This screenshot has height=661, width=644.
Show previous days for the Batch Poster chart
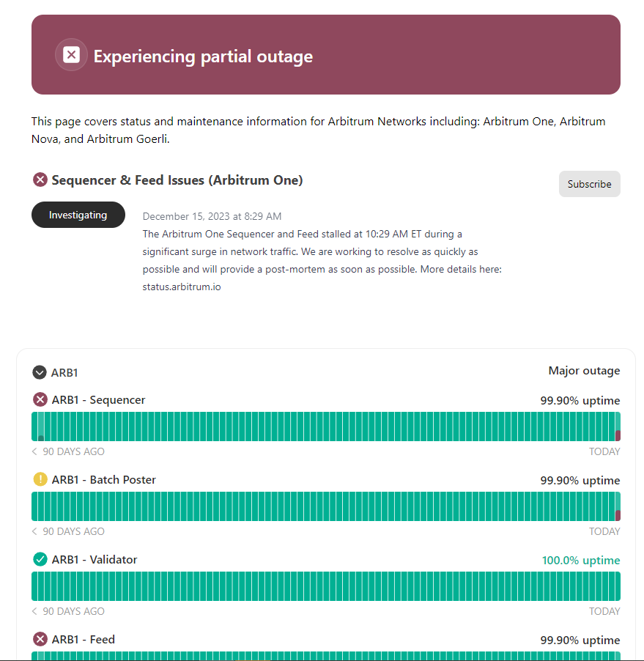click(x=35, y=531)
